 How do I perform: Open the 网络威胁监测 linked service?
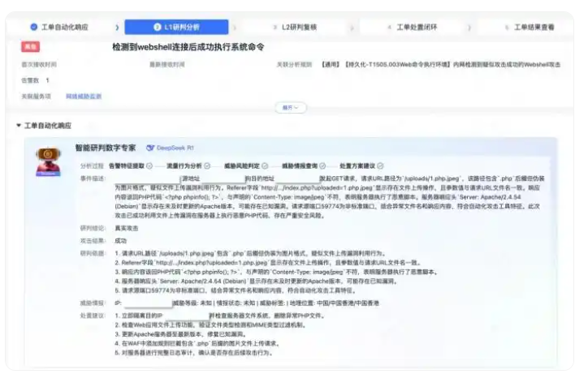pos(84,97)
